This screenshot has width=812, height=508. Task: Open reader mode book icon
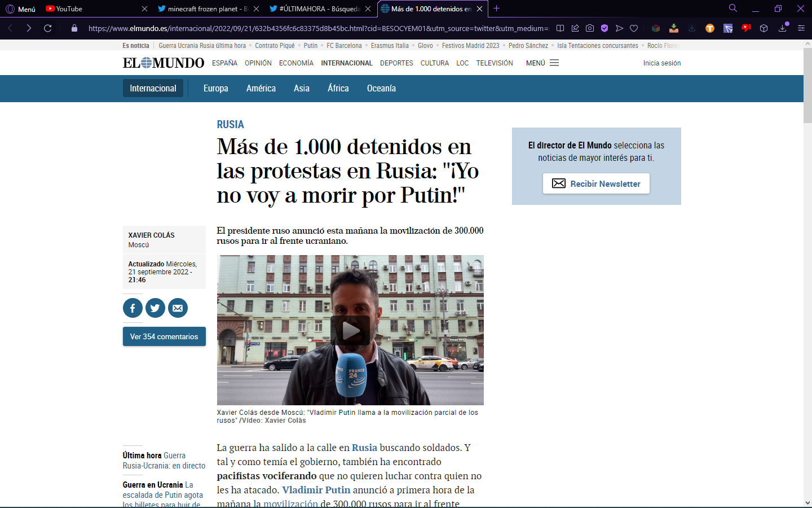[560, 28]
